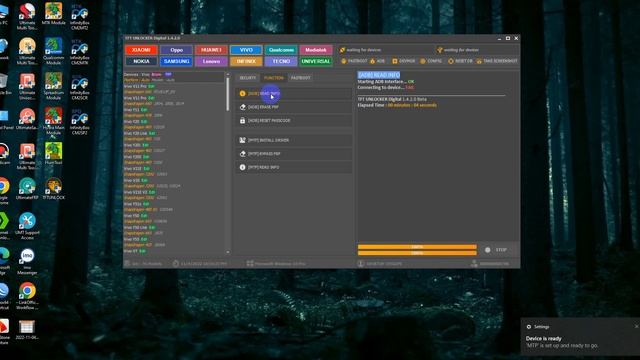Click the FASTBOOT toolbar icon
This screenshot has width=640, height=360.
coord(343,61)
